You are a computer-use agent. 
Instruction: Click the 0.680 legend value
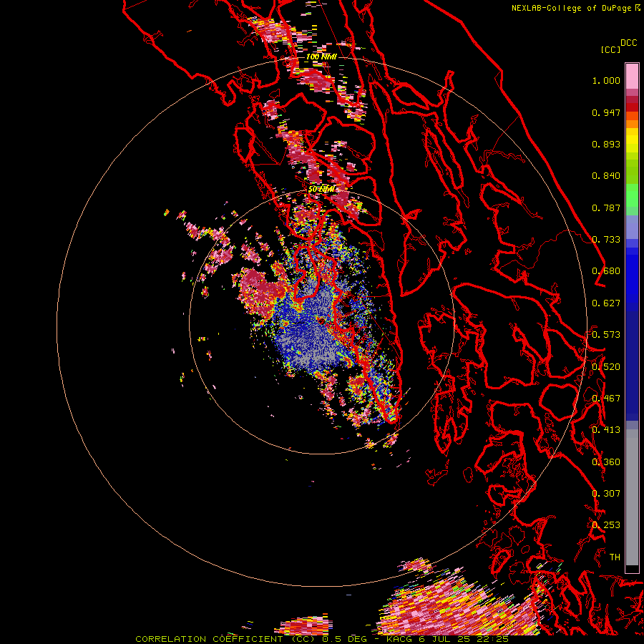point(606,271)
